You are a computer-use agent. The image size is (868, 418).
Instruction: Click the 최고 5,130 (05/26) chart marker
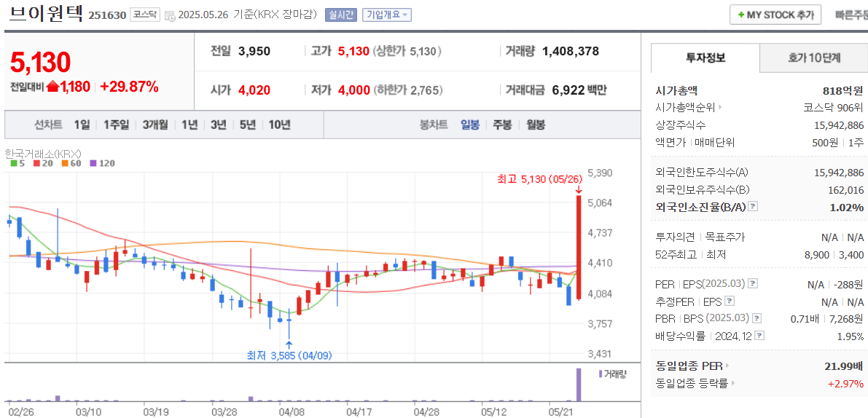[540, 178]
